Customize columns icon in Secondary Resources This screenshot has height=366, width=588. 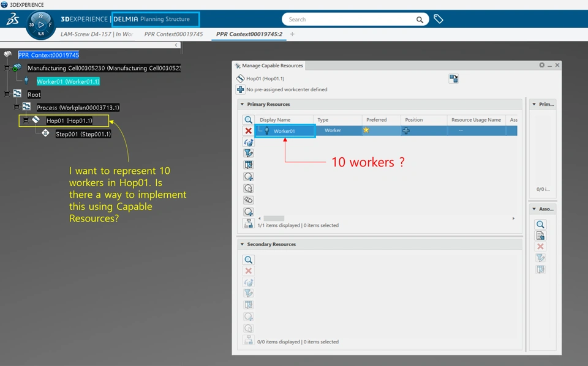coord(248,305)
